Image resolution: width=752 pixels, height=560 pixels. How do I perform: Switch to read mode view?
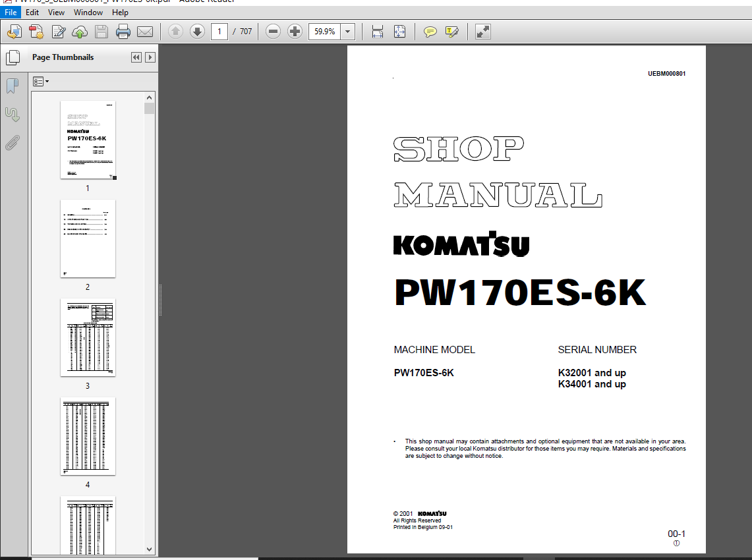(482, 32)
